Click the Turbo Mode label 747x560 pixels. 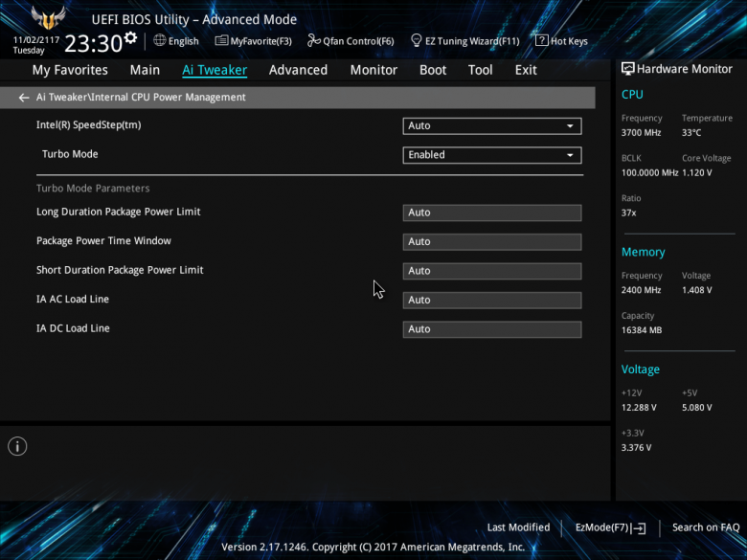coord(70,154)
